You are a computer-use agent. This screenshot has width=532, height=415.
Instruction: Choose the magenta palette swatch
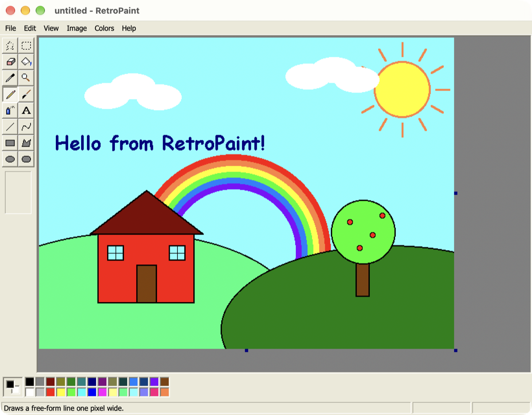pyautogui.click(x=102, y=392)
